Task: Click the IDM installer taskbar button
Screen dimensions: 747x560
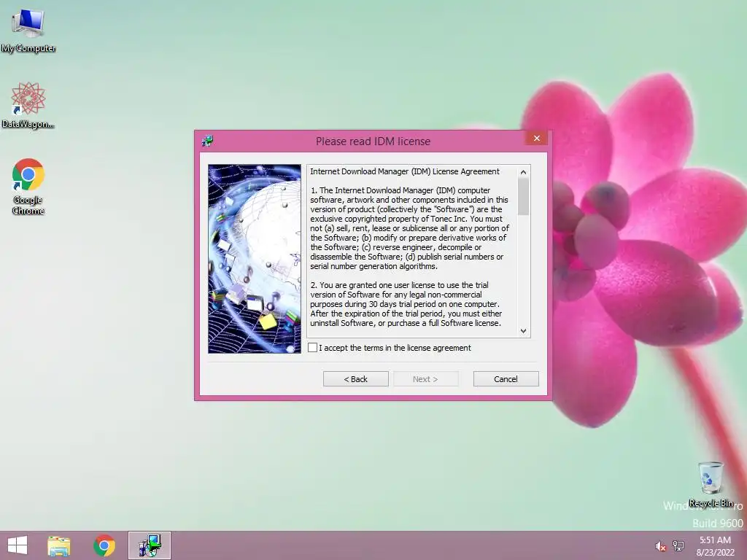Action: click(x=150, y=545)
